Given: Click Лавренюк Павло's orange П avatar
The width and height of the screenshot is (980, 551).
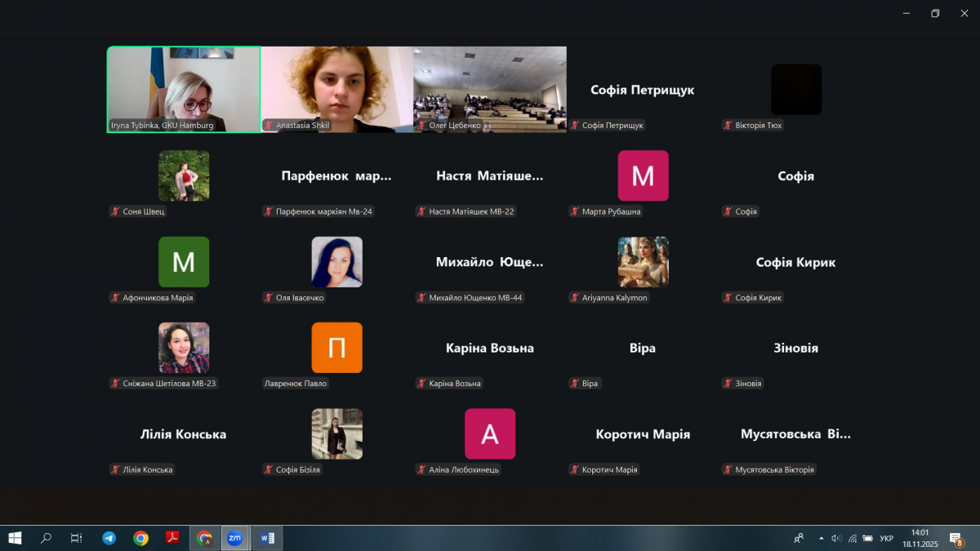Looking at the screenshot, I should click(336, 348).
